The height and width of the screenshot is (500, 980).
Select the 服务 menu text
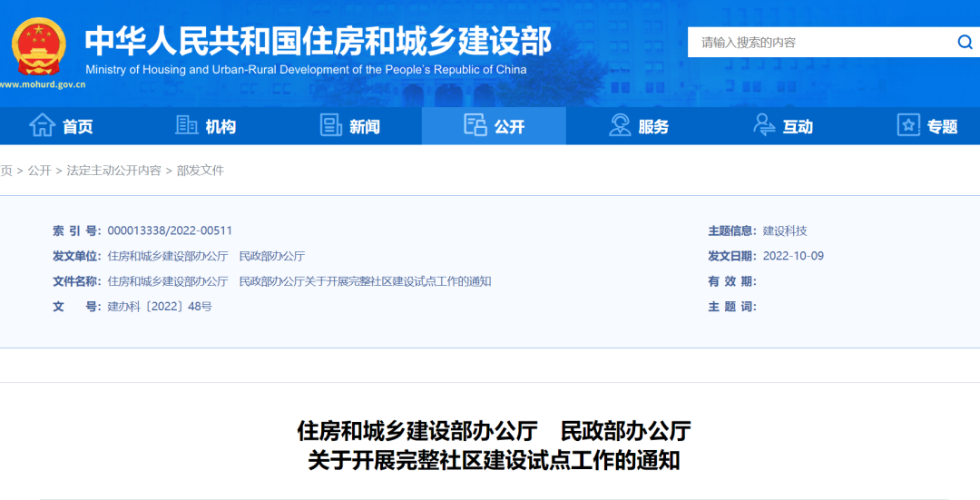(x=653, y=127)
